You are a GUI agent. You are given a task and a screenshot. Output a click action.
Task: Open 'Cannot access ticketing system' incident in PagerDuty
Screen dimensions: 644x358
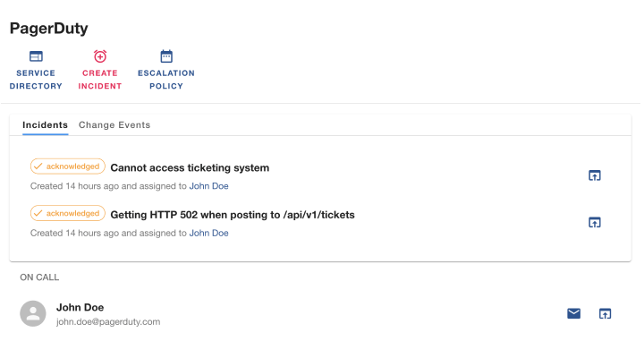click(x=594, y=175)
